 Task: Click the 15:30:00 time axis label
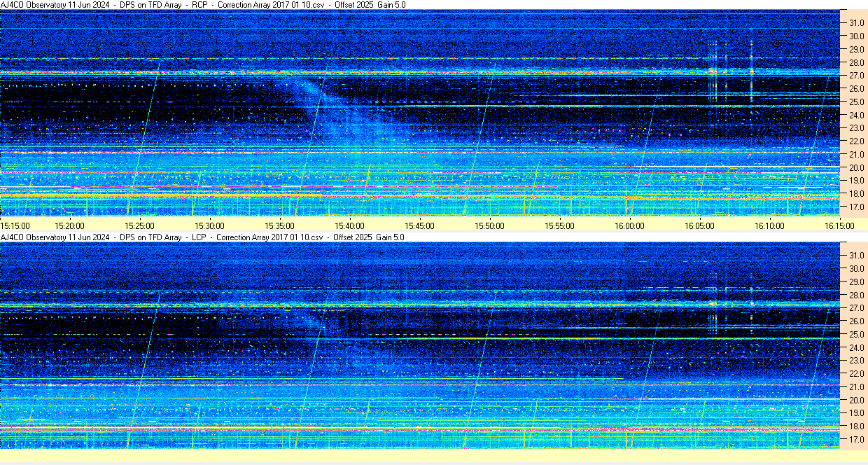pos(209,225)
